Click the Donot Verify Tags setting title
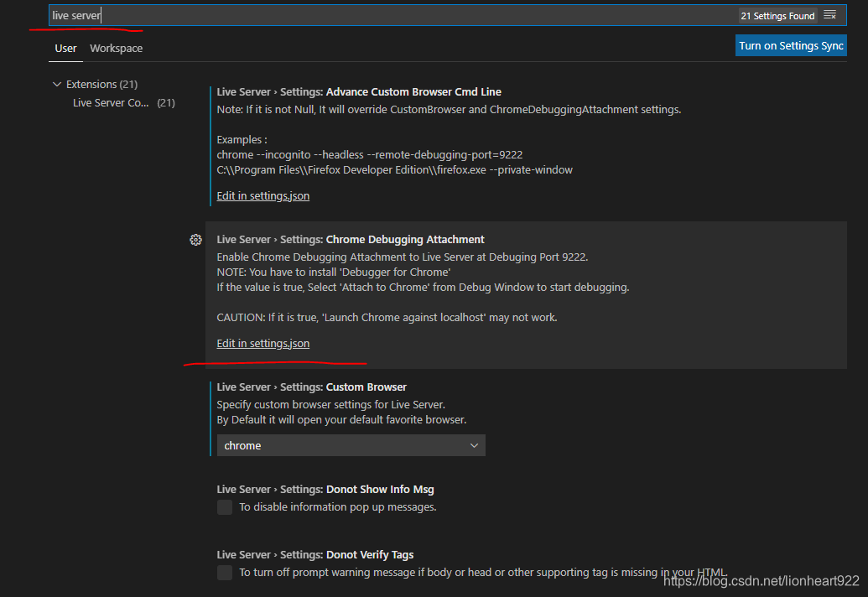Viewport: 868px width, 597px height. pyautogui.click(x=315, y=555)
